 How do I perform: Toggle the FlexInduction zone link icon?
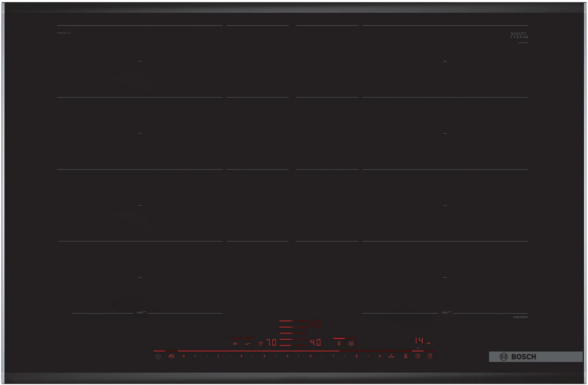click(339, 343)
